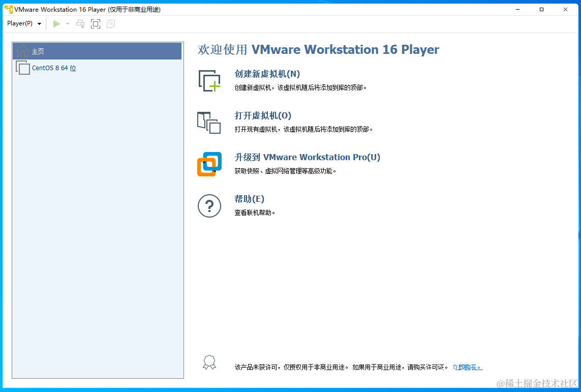The height and width of the screenshot is (392, 581).
Task: Click the license ribbon badge icon
Action: [x=209, y=363]
